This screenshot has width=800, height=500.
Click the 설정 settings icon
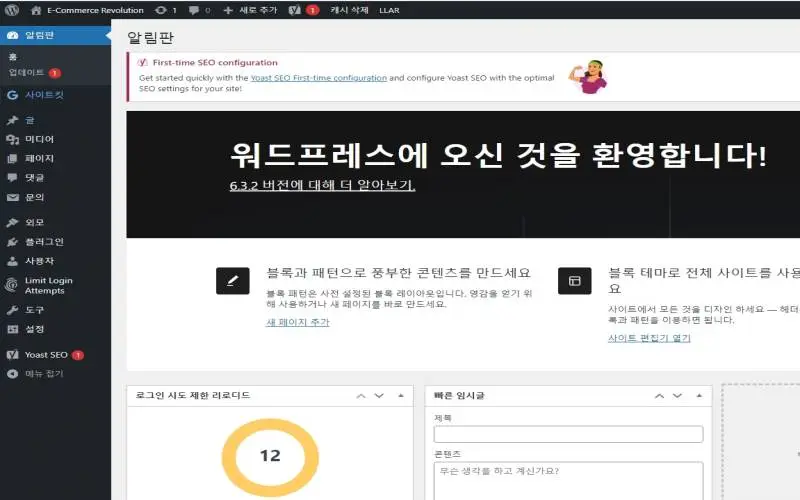click(x=13, y=329)
